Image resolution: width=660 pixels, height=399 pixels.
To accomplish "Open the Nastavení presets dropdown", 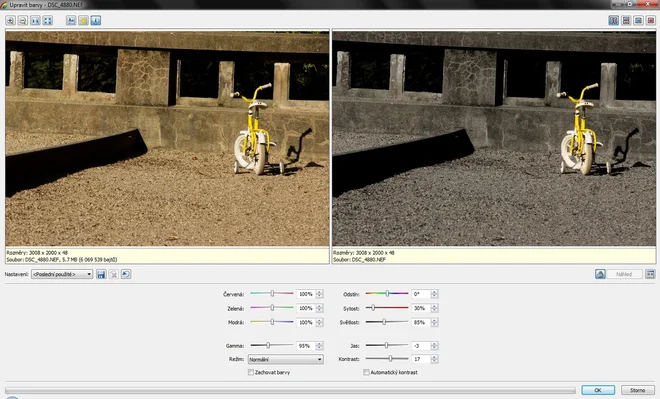I will tap(62, 274).
